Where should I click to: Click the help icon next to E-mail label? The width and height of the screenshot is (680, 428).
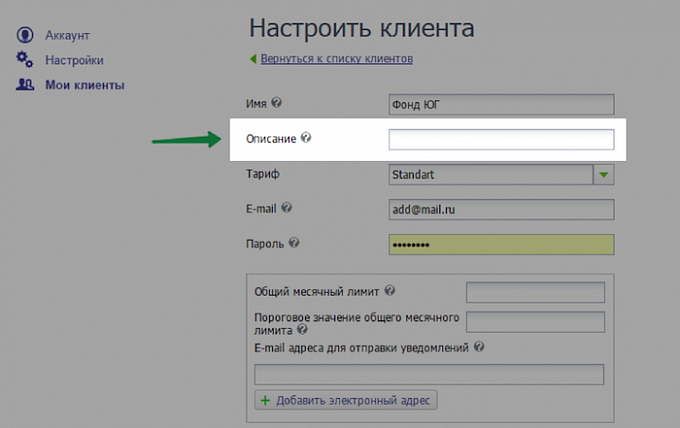(x=286, y=207)
